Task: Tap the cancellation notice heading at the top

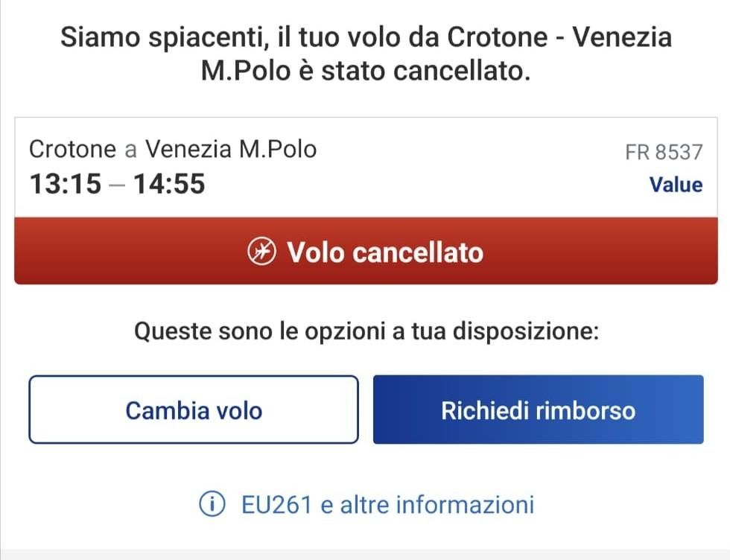Action: click(x=365, y=52)
